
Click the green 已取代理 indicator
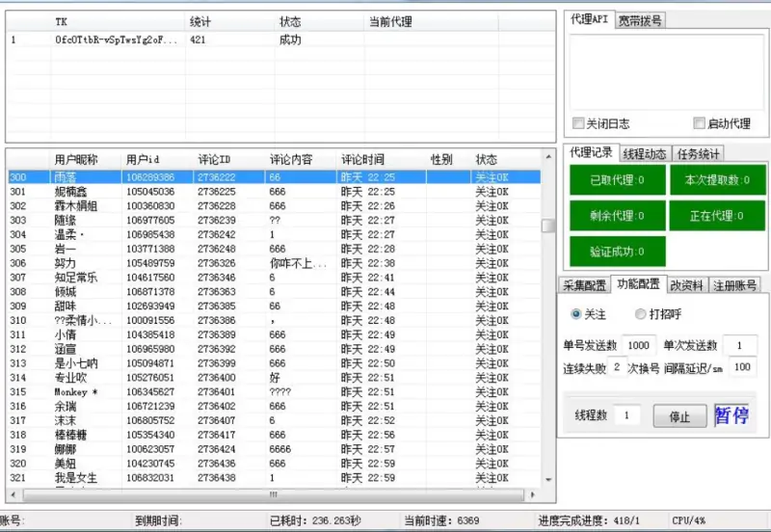[x=616, y=180]
